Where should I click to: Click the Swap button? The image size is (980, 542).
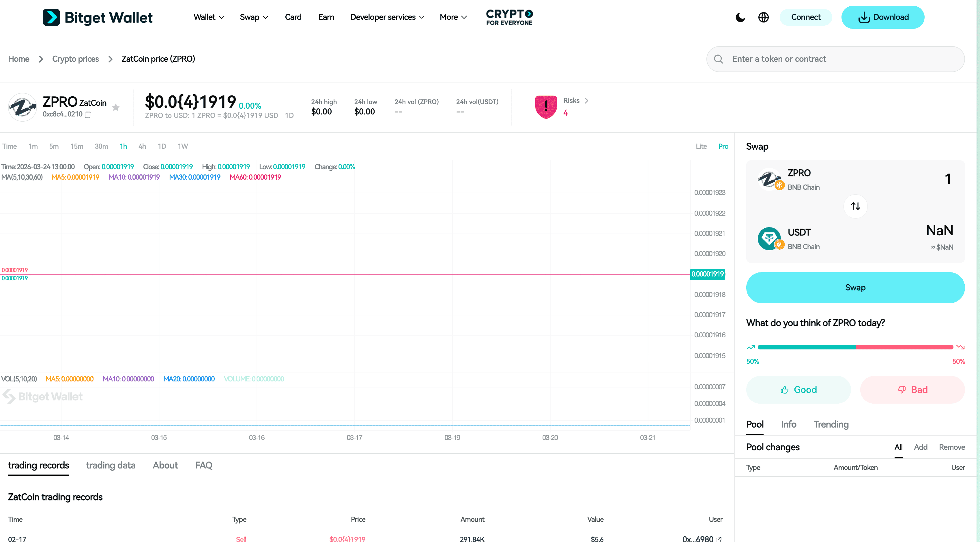click(855, 288)
